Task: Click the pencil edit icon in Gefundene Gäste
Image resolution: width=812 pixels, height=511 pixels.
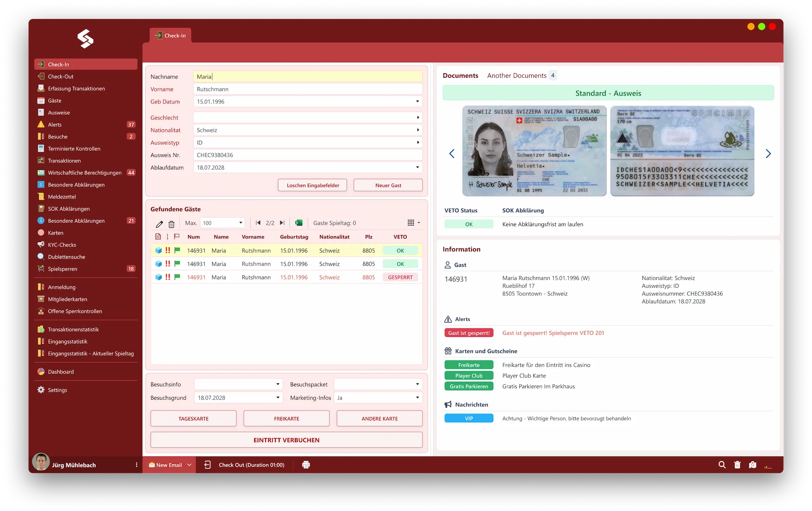Action: point(159,224)
